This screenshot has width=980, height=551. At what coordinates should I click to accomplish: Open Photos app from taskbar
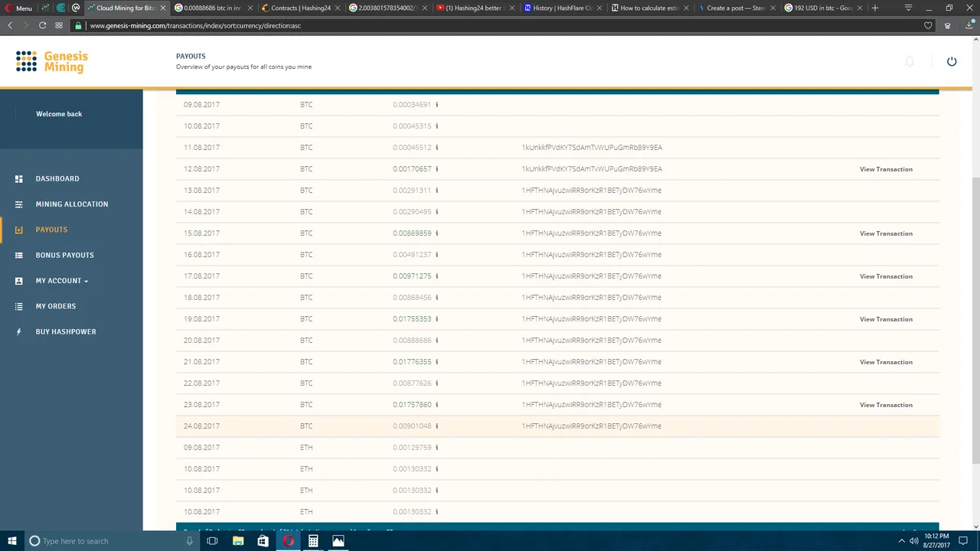[x=338, y=541]
